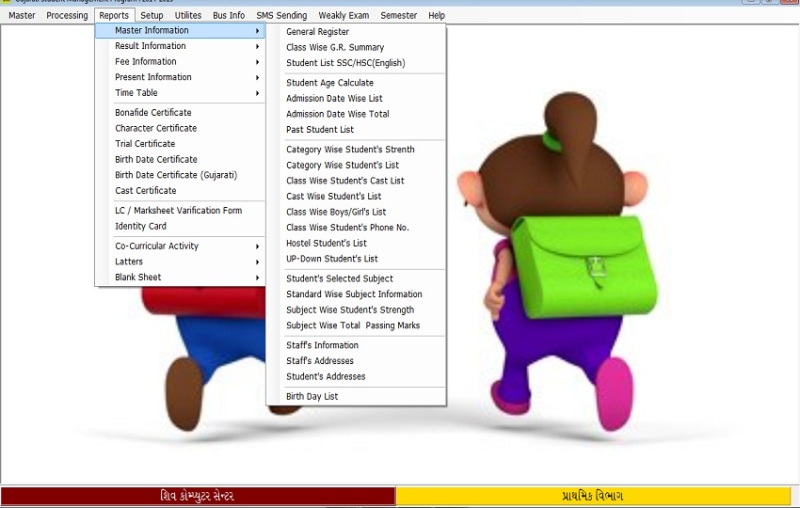Click the red Gujarati status bar panel
Screen dimensions: 800x508
[197, 496]
